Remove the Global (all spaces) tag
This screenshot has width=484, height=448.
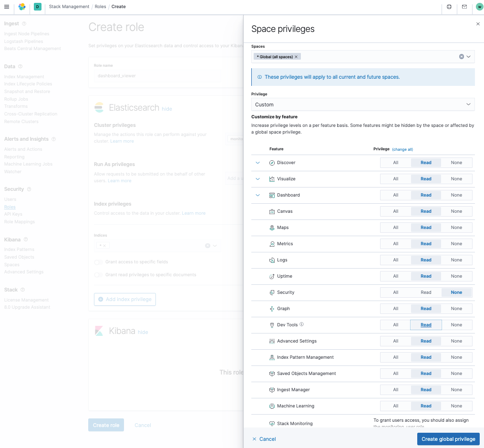pyautogui.click(x=296, y=57)
